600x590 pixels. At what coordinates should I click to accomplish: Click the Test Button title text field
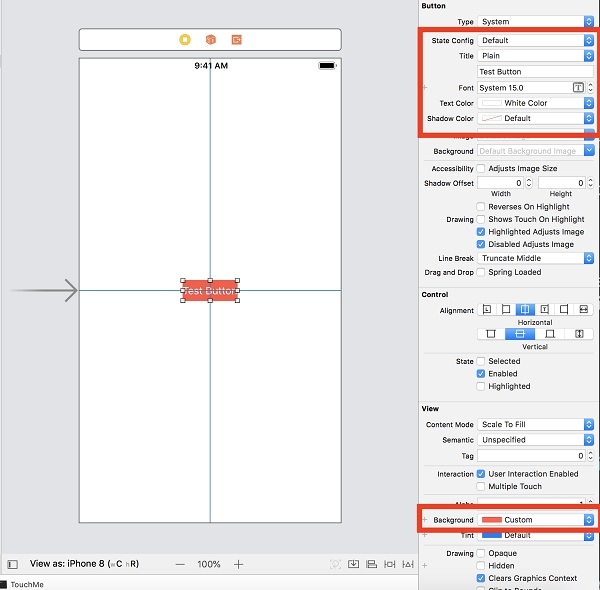(535, 72)
